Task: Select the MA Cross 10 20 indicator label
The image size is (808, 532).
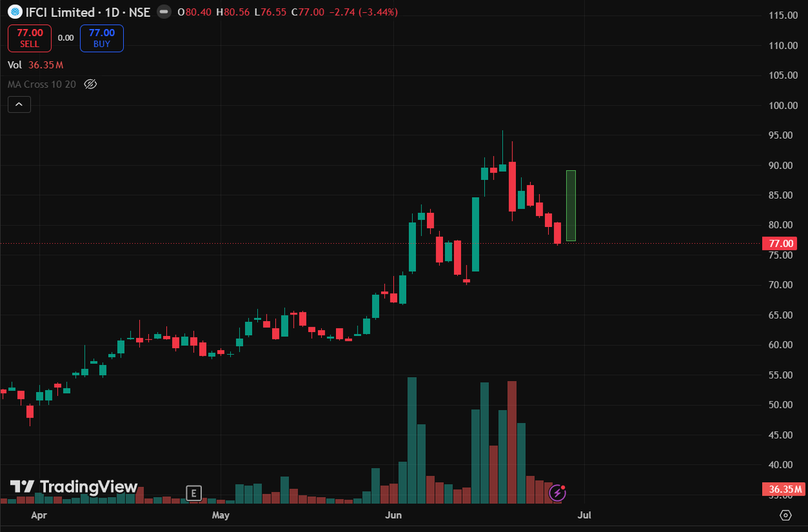Action: (42, 84)
